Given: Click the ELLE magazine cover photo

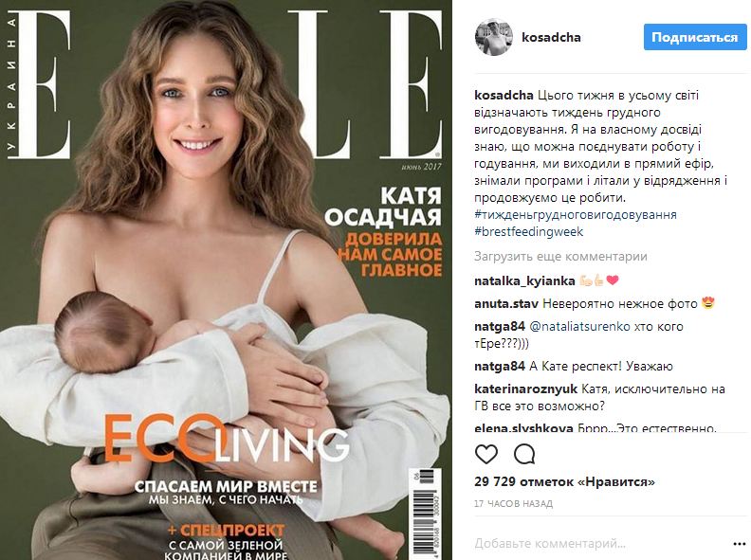Looking at the screenshot, I should pos(226,280).
